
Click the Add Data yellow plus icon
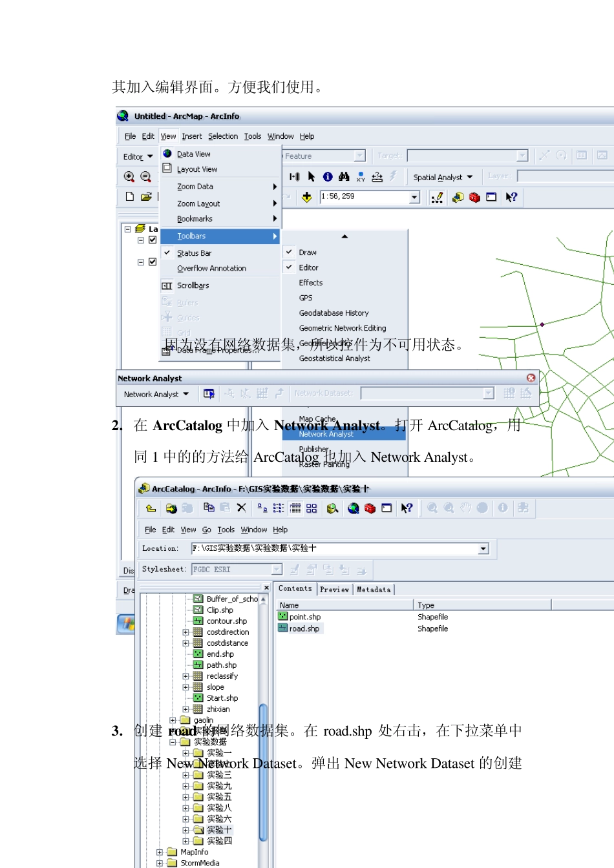tap(307, 197)
